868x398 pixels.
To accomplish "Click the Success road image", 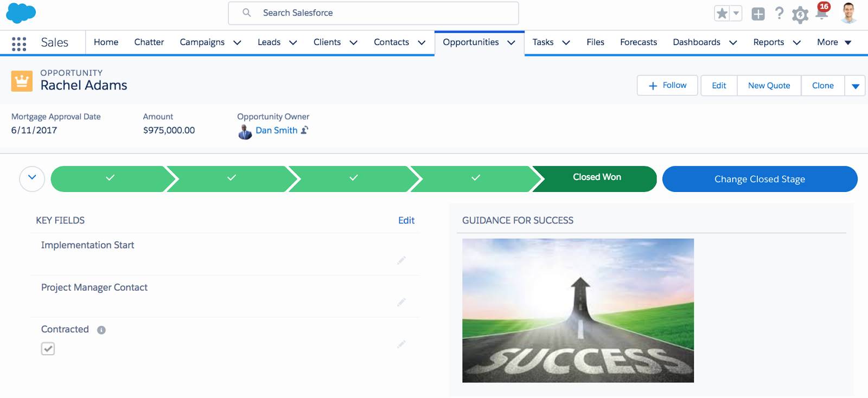I will [578, 311].
